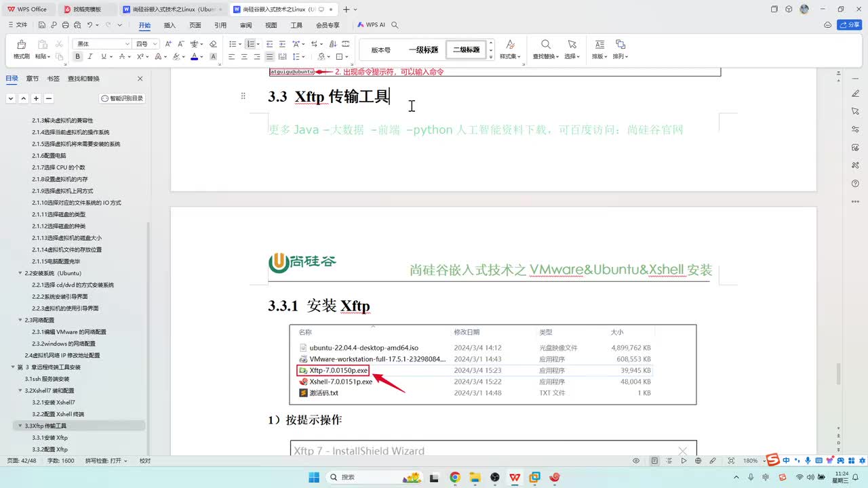Switch to the 查找和替换 navigation tab
The image size is (868, 488).
(83, 79)
